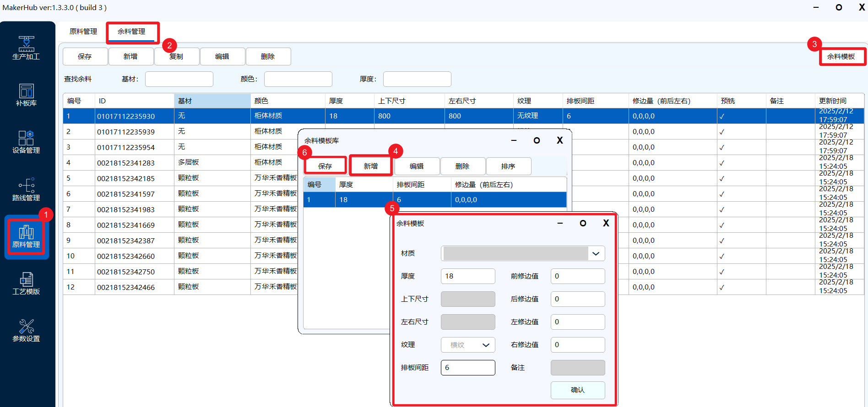Switch to the 余料管理 tab
This screenshot has height=407, width=868.
(x=131, y=32)
